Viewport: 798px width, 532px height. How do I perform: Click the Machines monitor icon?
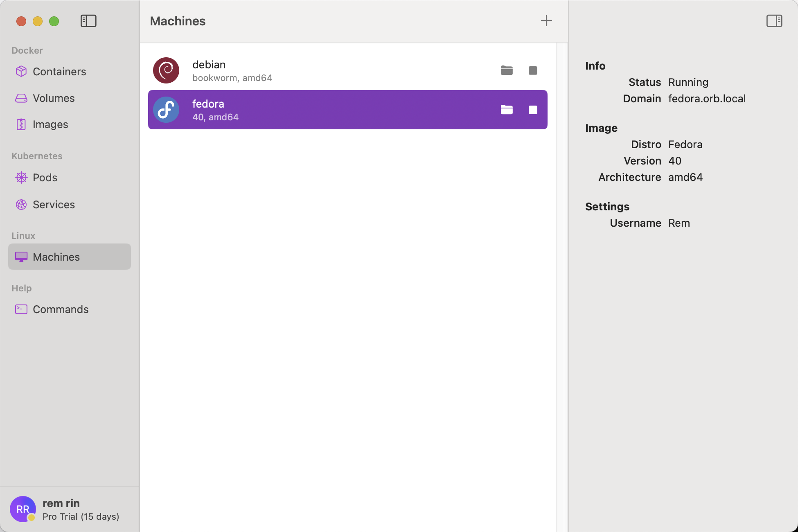21,257
